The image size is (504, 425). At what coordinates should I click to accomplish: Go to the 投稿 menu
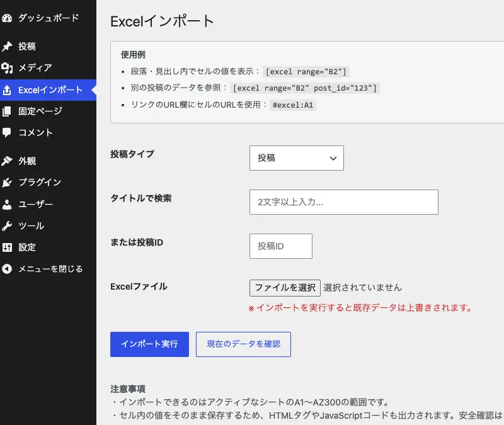click(x=49, y=46)
